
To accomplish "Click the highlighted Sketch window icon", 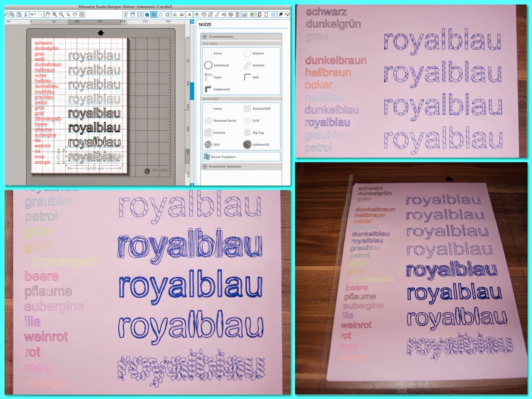I will [x=153, y=14].
